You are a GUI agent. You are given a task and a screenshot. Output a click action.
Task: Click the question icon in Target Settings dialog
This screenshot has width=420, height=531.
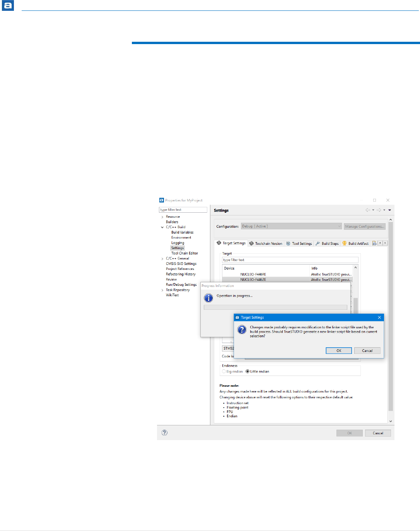click(x=242, y=330)
